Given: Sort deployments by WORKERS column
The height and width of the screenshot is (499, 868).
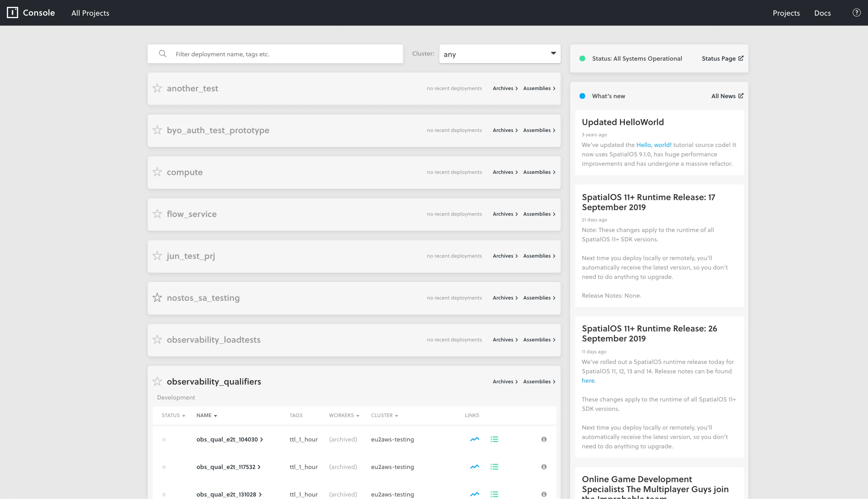Looking at the screenshot, I should click(x=344, y=416).
